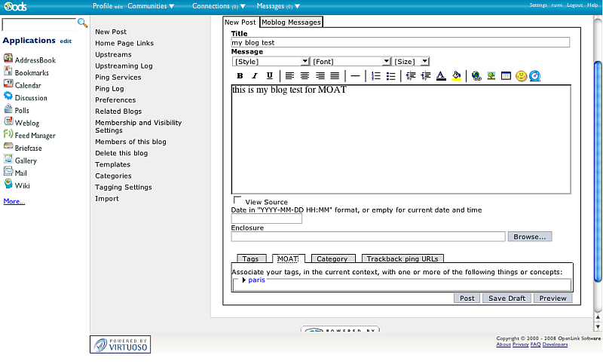This screenshot has height=364, width=603.
Task: Toggle bold formatting in the message editor
Action: 240,76
